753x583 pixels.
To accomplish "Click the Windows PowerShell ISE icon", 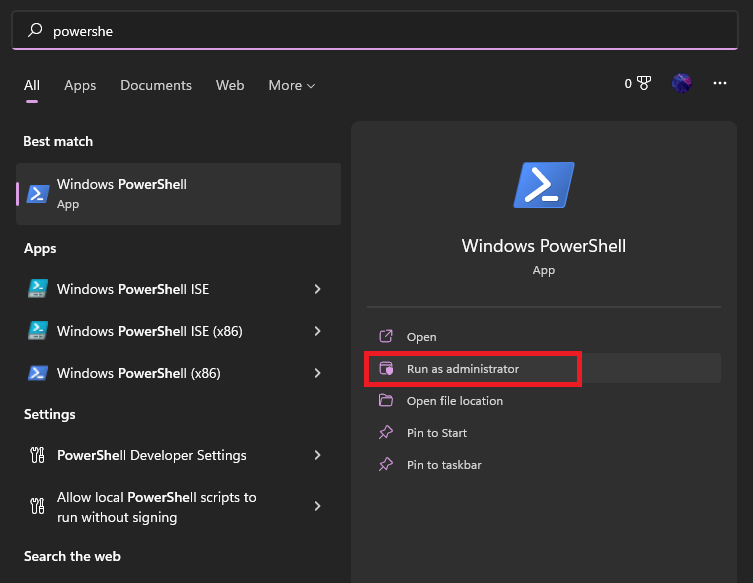I will 37,289.
